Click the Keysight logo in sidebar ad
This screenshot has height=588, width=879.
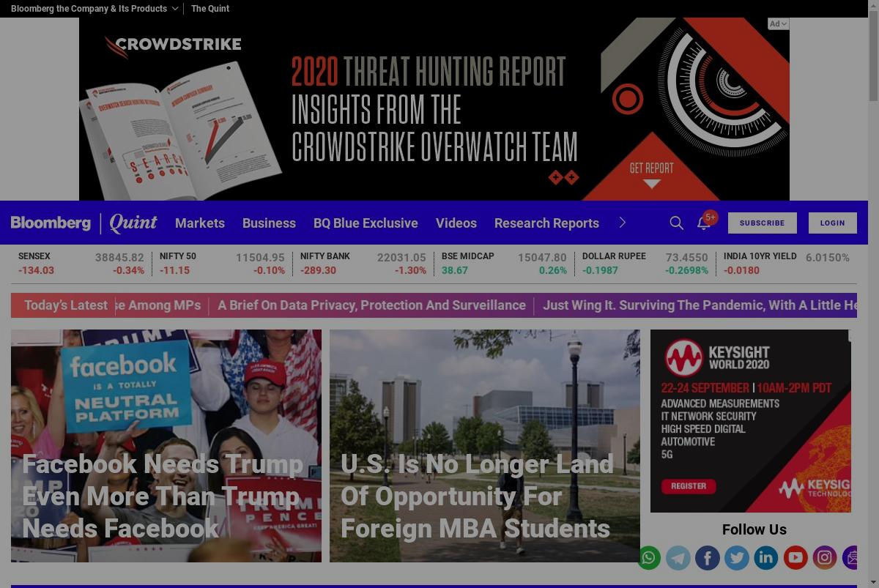(x=716, y=358)
